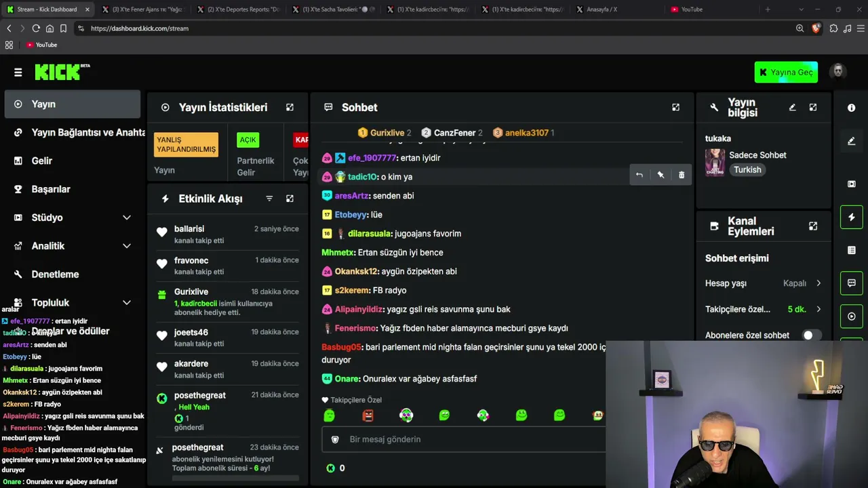Click the shield icon in the message box
Image resolution: width=868 pixels, height=488 pixels.
(x=334, y=439)
